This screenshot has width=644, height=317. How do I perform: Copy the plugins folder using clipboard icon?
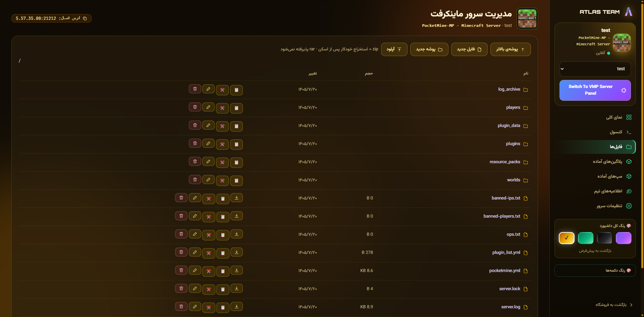coord(236,144)
